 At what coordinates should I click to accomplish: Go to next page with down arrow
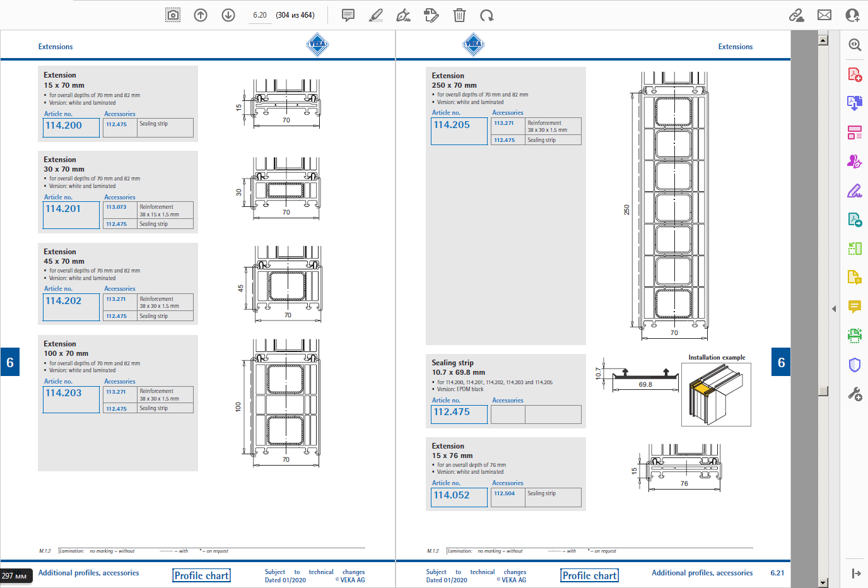[228, 15]
